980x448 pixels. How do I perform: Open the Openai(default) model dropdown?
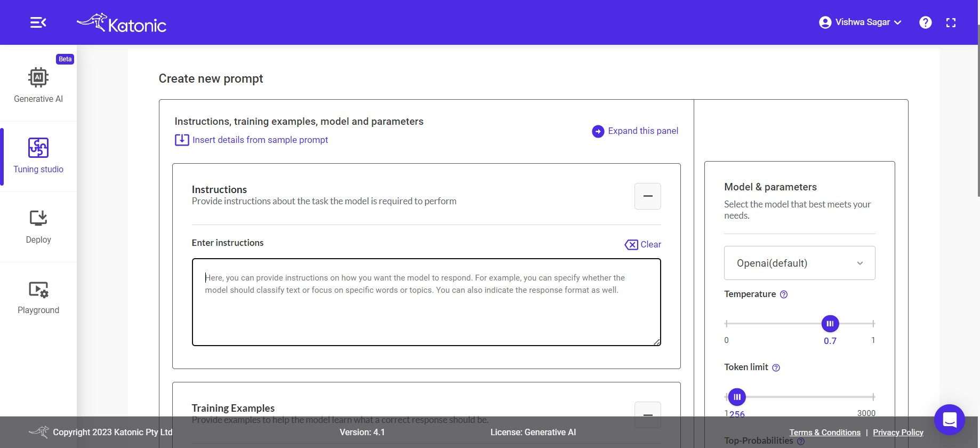[x=800, y=263]
